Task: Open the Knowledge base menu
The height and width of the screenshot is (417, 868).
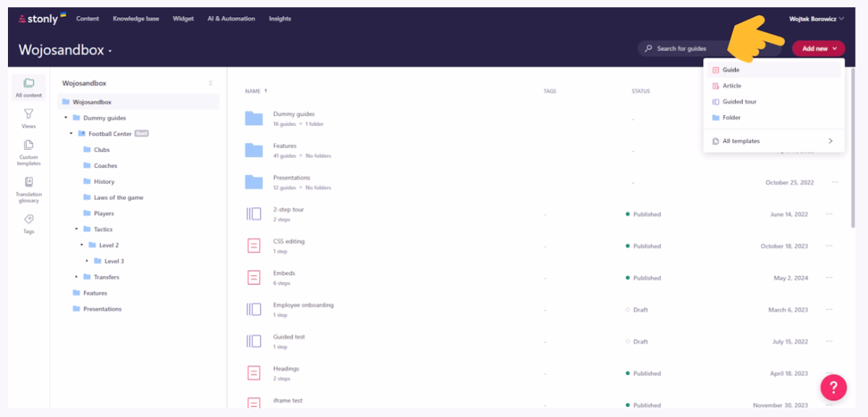Action: [136, 19]
